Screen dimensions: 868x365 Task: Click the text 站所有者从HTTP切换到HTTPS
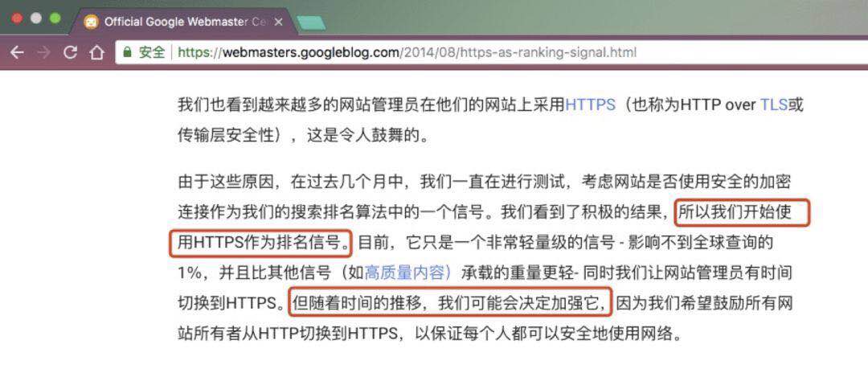pyautogui.click(x=287, y=334)
